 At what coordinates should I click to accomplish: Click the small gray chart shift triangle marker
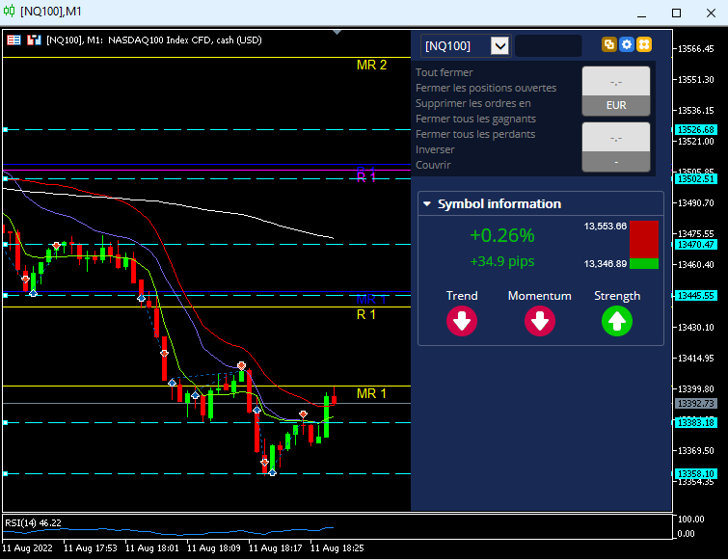click(337, 32)
